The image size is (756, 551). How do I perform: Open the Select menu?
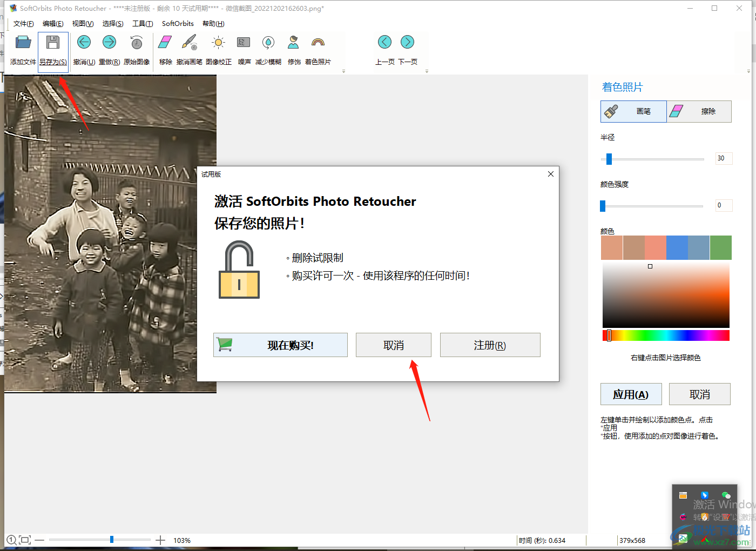[113, 24]
